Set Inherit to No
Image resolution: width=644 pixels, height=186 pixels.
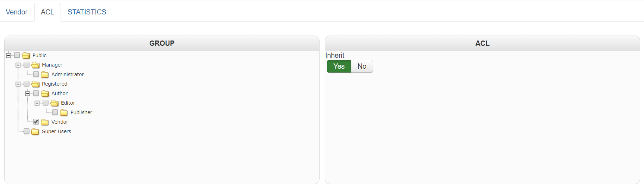click(x=362, y=66)
